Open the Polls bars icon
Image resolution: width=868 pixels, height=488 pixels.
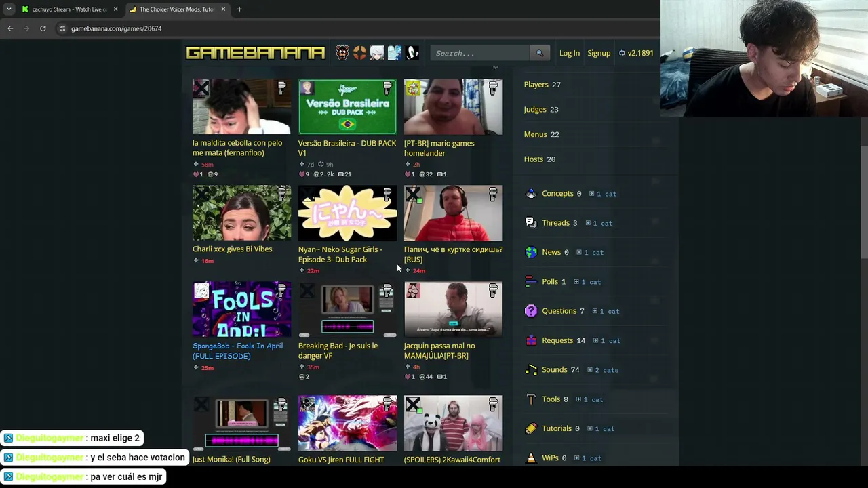click(531, 282)
